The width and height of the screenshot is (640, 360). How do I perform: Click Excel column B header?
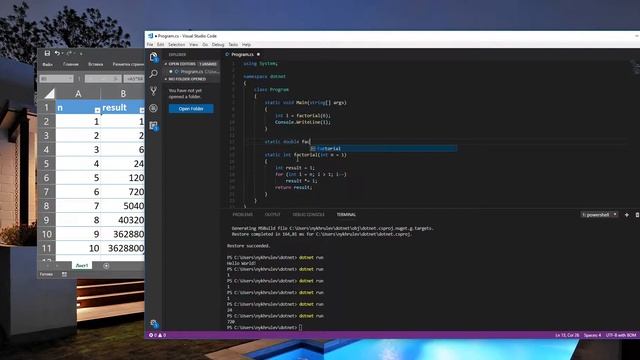(123, 94)
